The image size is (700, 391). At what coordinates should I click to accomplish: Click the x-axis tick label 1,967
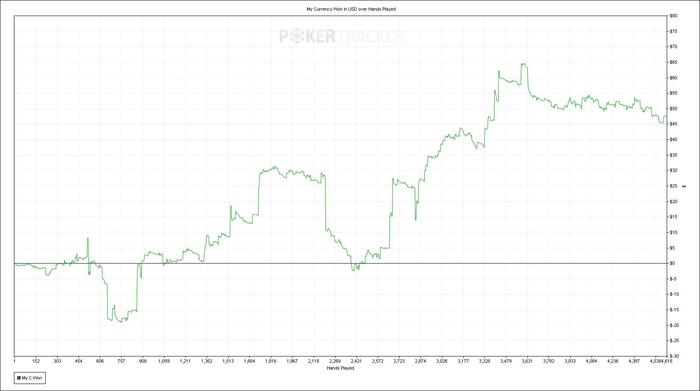point(292,361)
